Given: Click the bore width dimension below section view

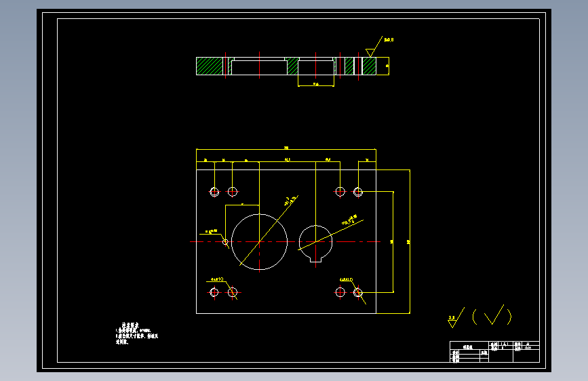Looking at the screenshot, I should [316, 84].
